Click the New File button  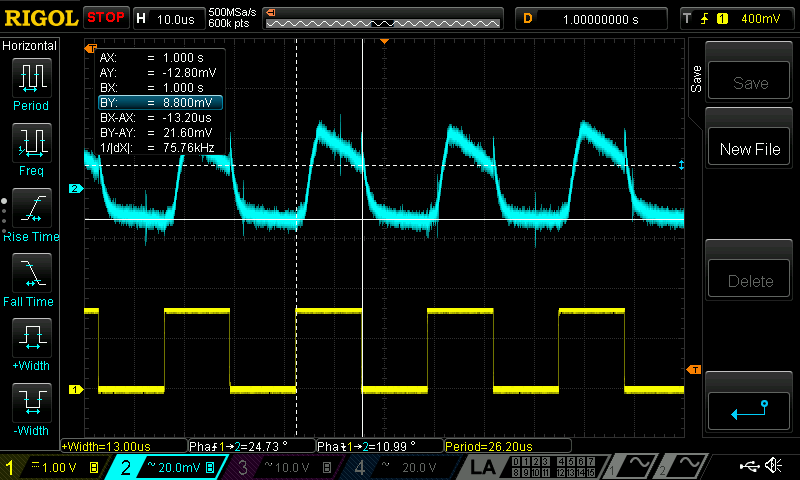[749, 148]
